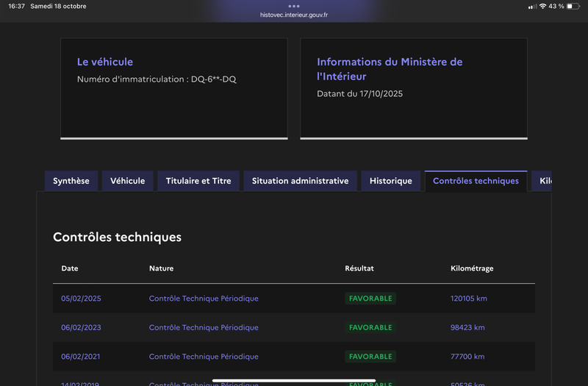Select the Situation administrative tab
The width and height of the screenshot is (588, 386).
300,181
